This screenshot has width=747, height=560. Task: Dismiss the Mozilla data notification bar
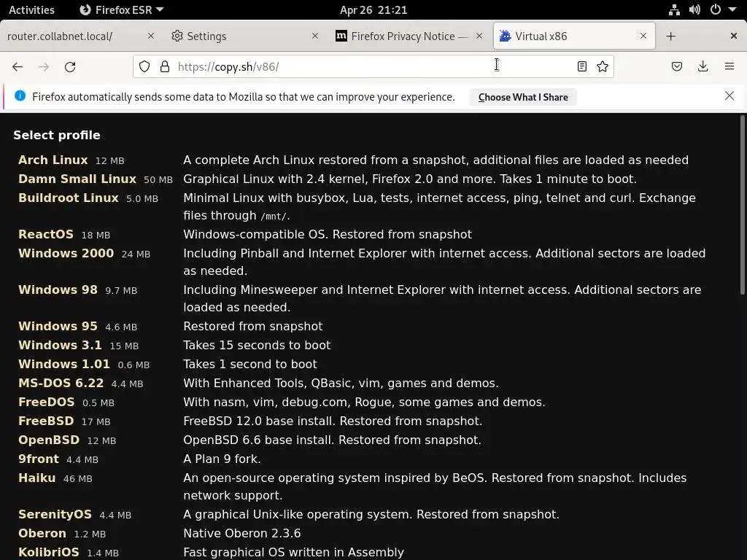[729, 96]
